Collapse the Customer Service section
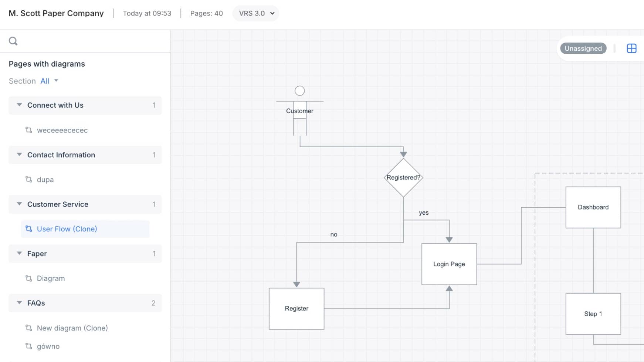 click(x=19, y=204)
